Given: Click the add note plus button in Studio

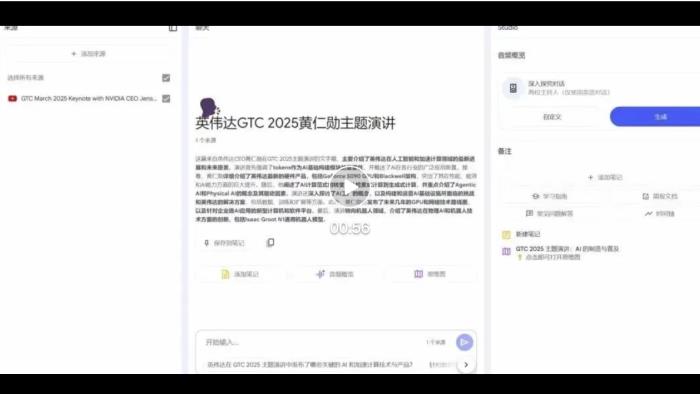Looking at the screenshot, I should (x=606, y=177).
